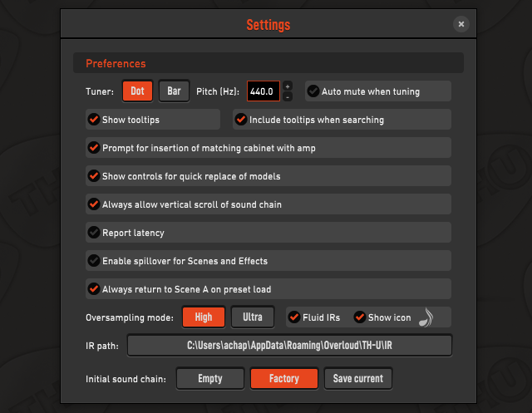Uncheck Always return to Scene A
The width and height of the screenshot is (532, 413).
[94, 289]
